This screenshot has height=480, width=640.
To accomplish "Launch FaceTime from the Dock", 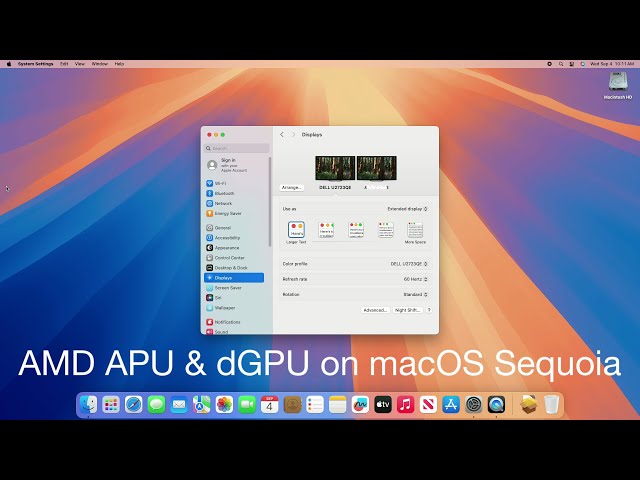I will pos(247,404).
